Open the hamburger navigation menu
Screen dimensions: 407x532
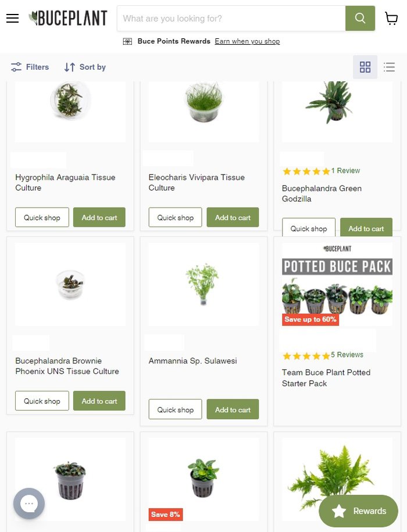coord(13,19)
